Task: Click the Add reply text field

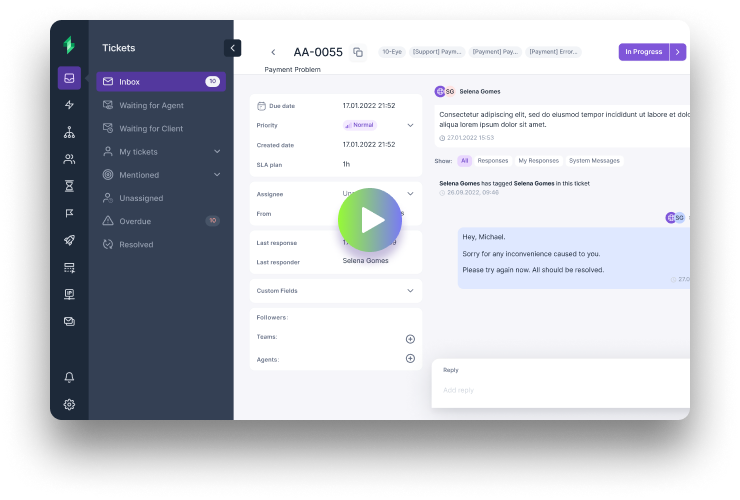Action: [560, 390]
